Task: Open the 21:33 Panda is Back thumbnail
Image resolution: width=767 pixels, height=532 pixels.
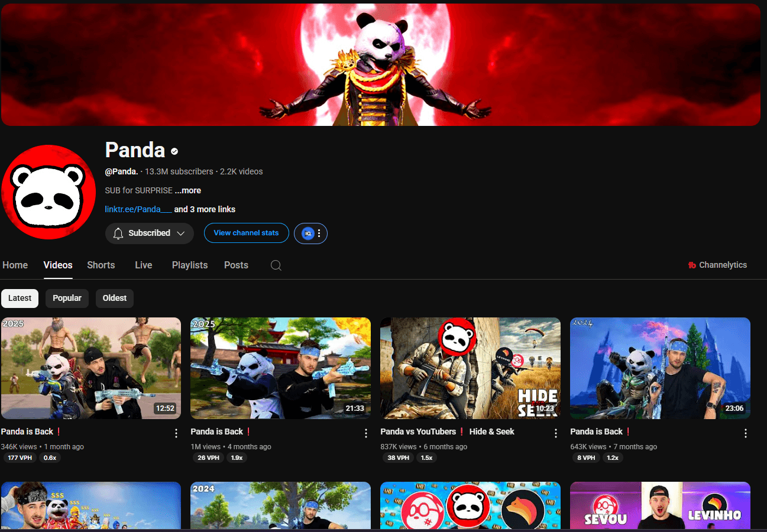Action: (x=281, y=368)
